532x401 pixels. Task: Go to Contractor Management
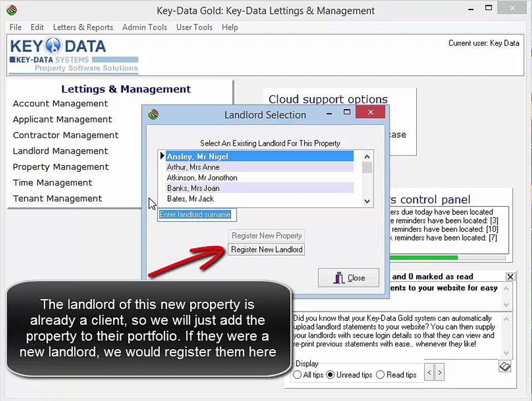tap(66, 135)
